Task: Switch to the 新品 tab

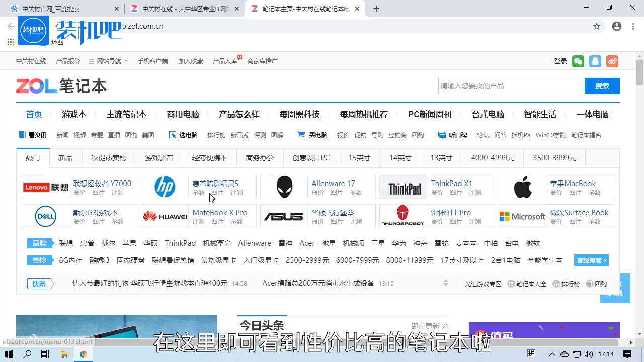Action: (65, 157)
